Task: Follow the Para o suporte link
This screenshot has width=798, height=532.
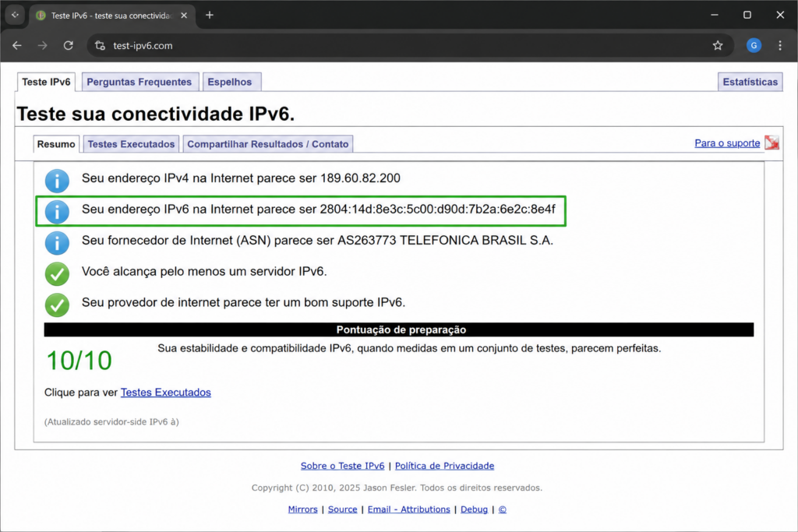Action: (727, 143)
